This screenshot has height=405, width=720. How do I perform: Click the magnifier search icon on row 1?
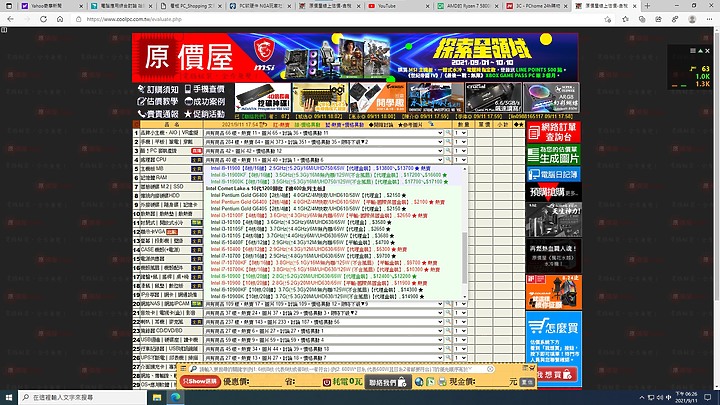coord(448,133)
